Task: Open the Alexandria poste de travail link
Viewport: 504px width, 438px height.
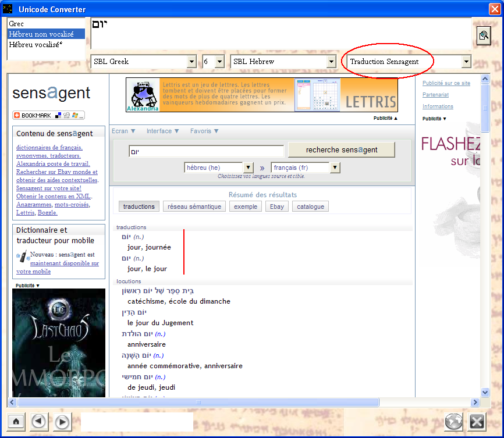Action: 53,163
